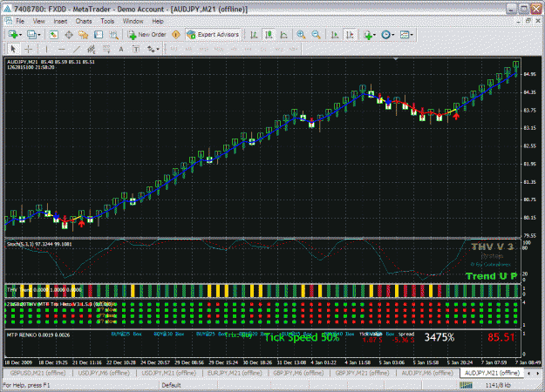Click the 84.95 price scale level
Screen dimensions: 545x392
coord(529,74)
